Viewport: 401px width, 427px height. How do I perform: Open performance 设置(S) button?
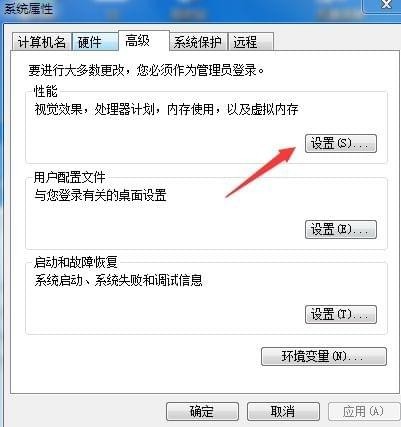(x=341, y=144)
